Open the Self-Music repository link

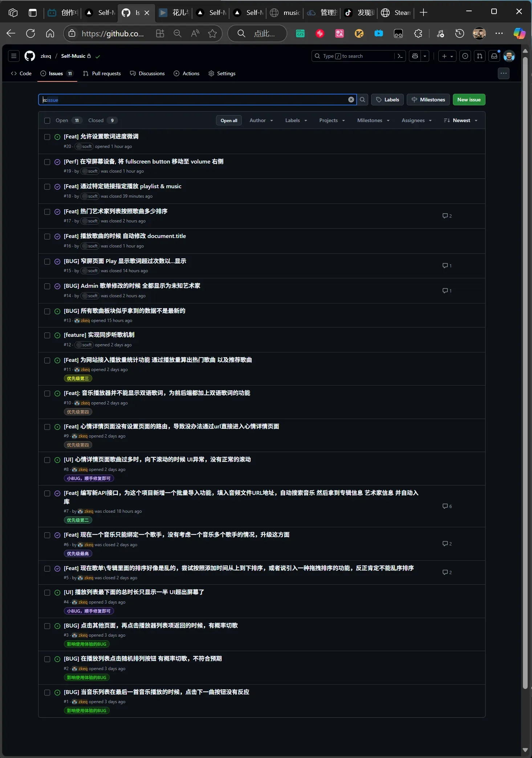(73, 56)
